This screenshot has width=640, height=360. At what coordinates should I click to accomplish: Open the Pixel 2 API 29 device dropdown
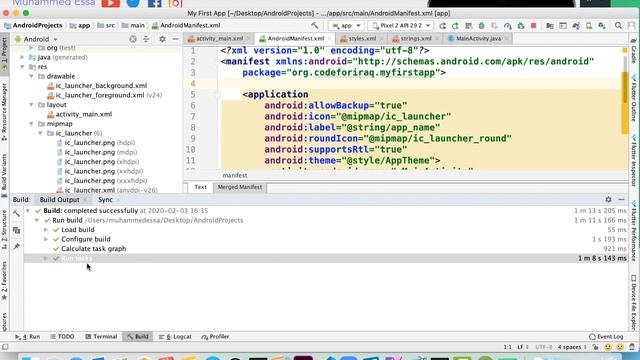coord(400,25)
